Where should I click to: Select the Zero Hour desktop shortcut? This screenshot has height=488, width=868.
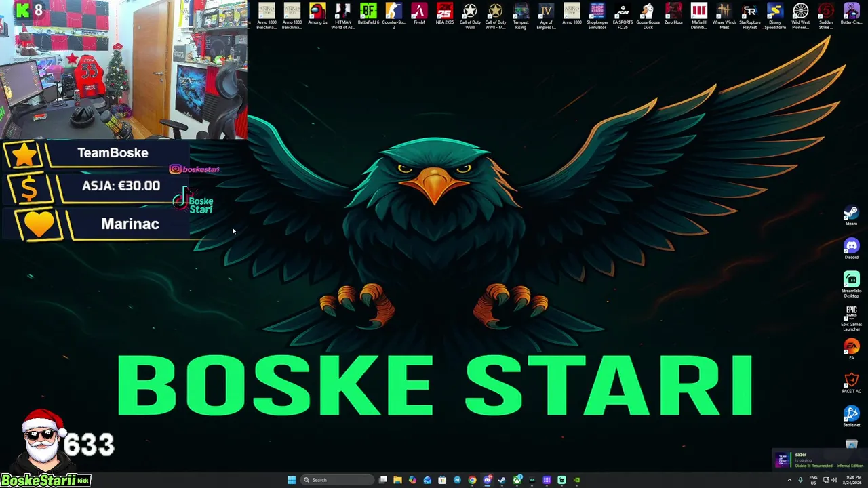[673, 15]
